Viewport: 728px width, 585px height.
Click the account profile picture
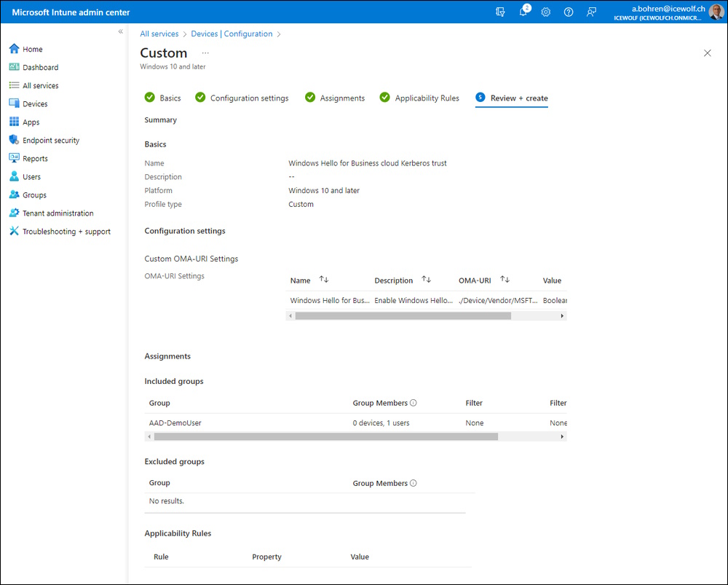pos(716,12)
